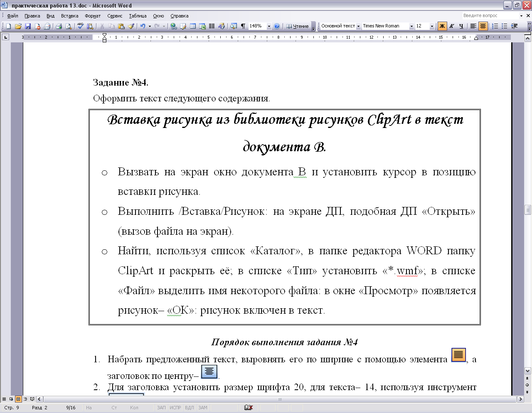Toggle Bold Ж formatting
Viewport: 532px width, 413px height.
442,26
